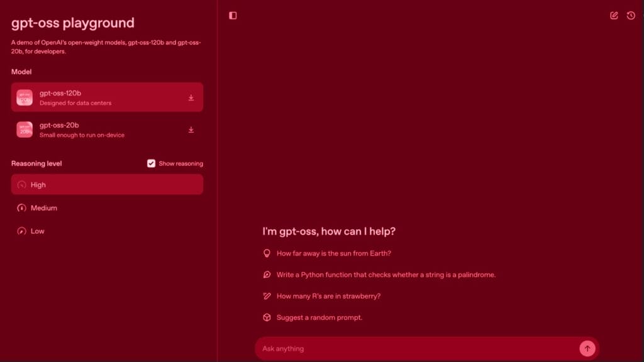Click the lightbulb icon beside the sun question

click(x=267, y=253)
